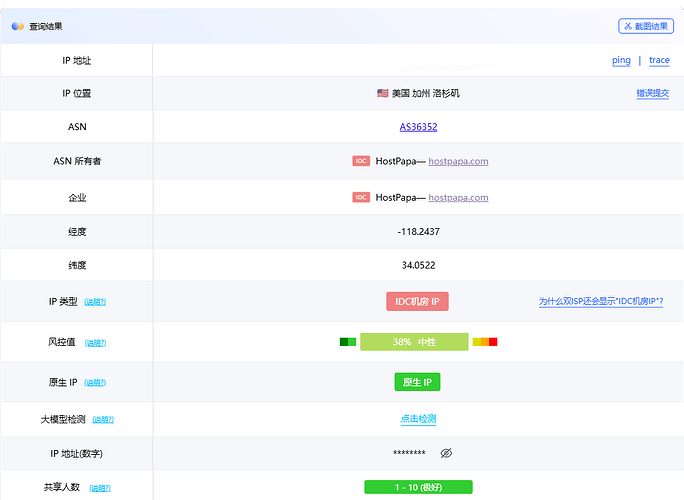The image size is (684, 500).
Task: Click the longitude value -118.2437
Action: tap(418, 232)
